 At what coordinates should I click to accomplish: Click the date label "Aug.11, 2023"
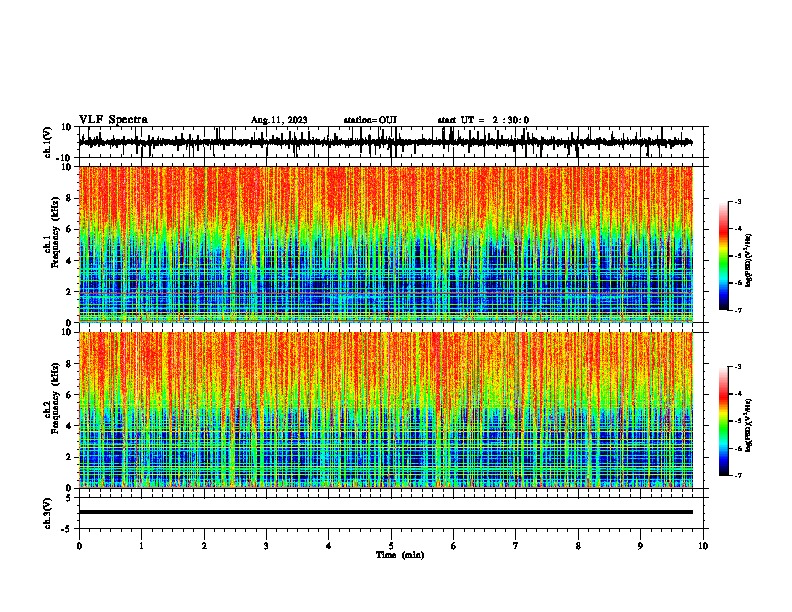tap(279, 120)
